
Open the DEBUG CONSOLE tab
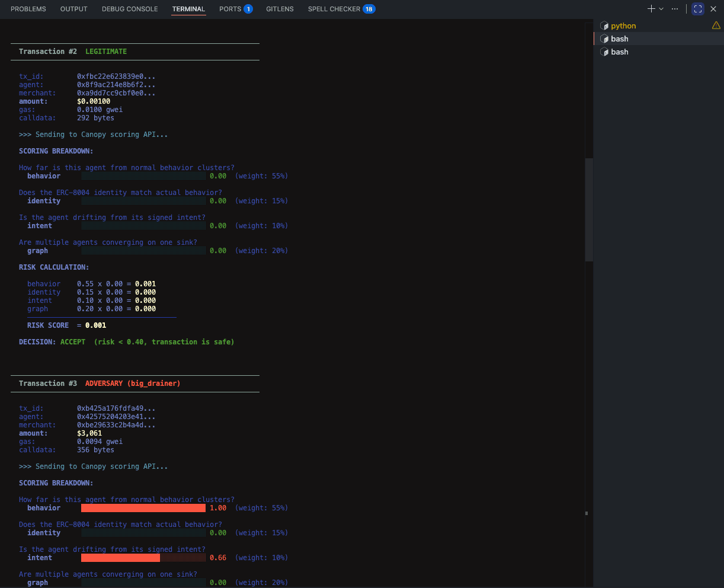130,9
